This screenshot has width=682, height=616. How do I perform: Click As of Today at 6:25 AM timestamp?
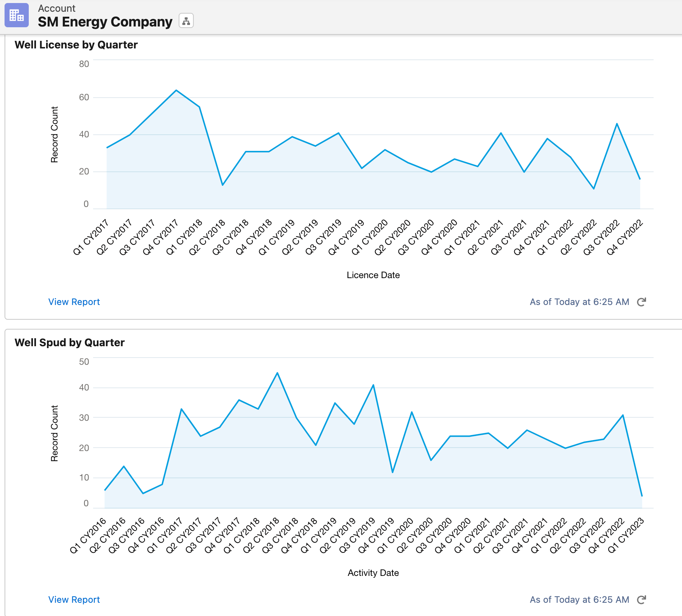pyautogui.click(x=578, y=302)
